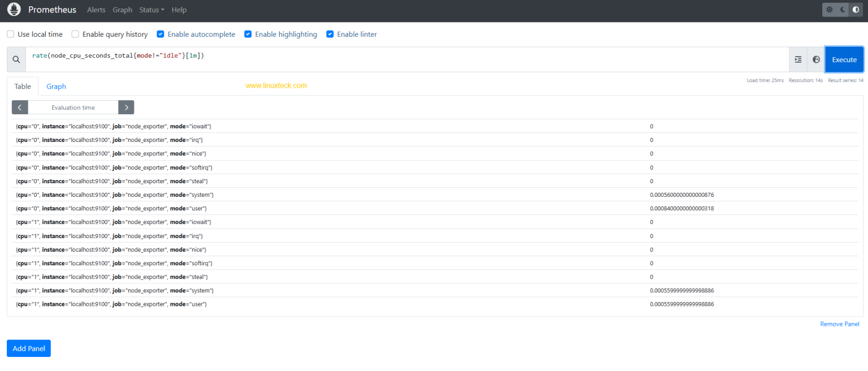Select the browser-preferred theme half-circle icon
Image resolution: width=868 pixels, height=371 pixels.
click(x=856, y=10)
